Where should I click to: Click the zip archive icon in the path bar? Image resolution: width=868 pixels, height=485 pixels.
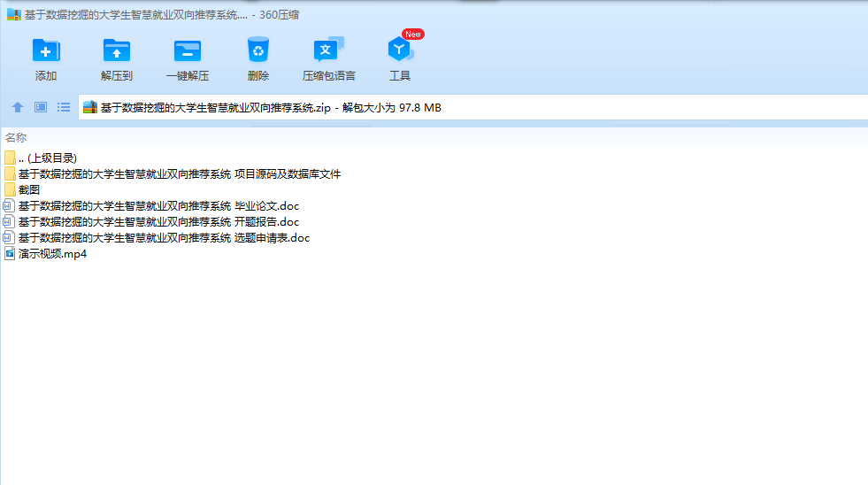[x=89, y=107]
